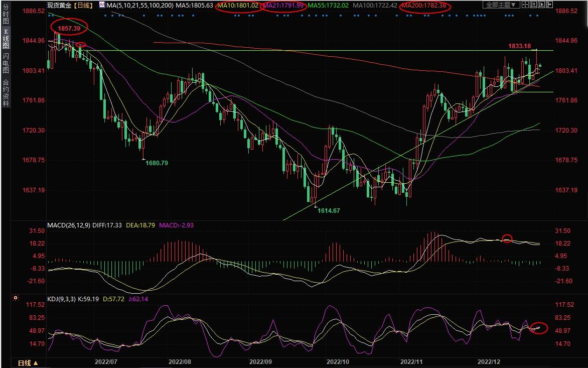Click the MACD(26,12,9) indicator label

pyautogui.click(x=70, y=225)
